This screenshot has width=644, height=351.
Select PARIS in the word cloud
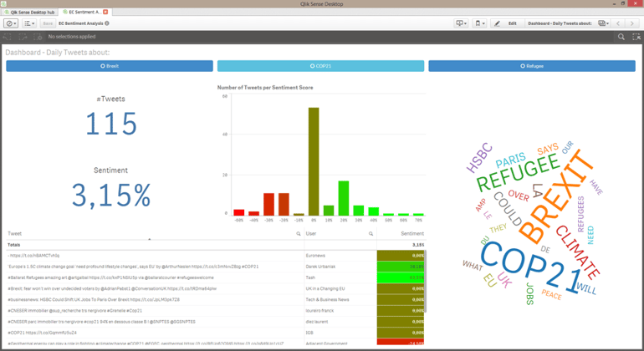click(x=510, y=160)
